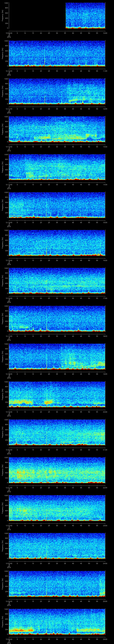The height and width of the screenshot is (644, 114).
Task: Click the 30-second tick below the 12:12:00 spectrogram
Action: point(57,147)
